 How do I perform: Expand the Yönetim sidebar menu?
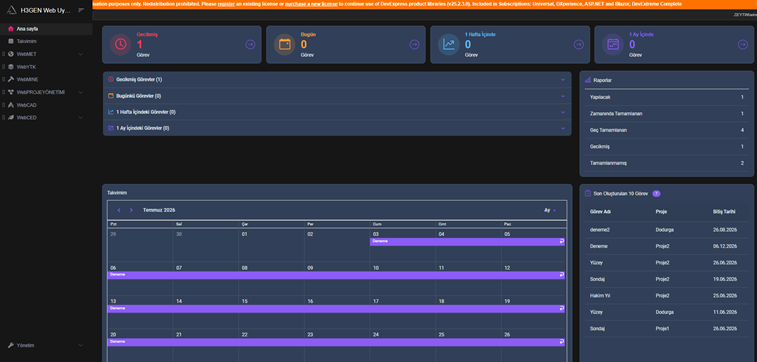(x=46, y=345)
